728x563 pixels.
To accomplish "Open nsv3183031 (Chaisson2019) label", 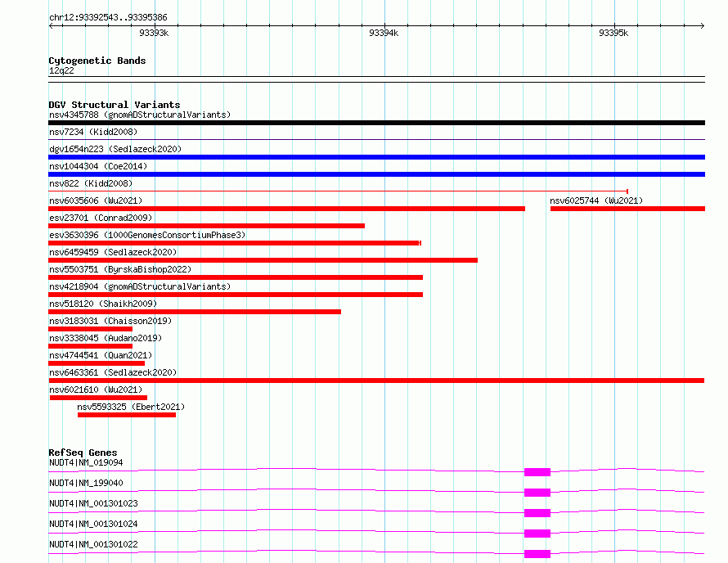I will point(110,321).
